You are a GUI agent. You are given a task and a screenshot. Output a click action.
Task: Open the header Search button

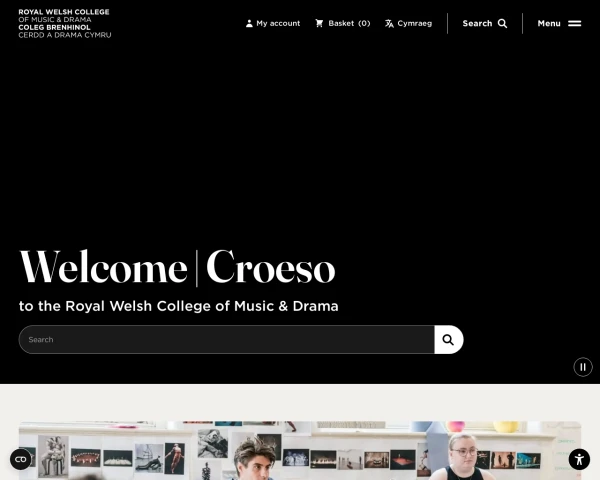pos(485,23)
